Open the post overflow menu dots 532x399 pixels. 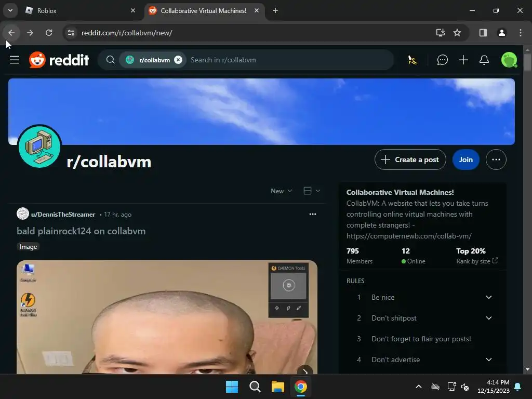click(x=312, y=214)
